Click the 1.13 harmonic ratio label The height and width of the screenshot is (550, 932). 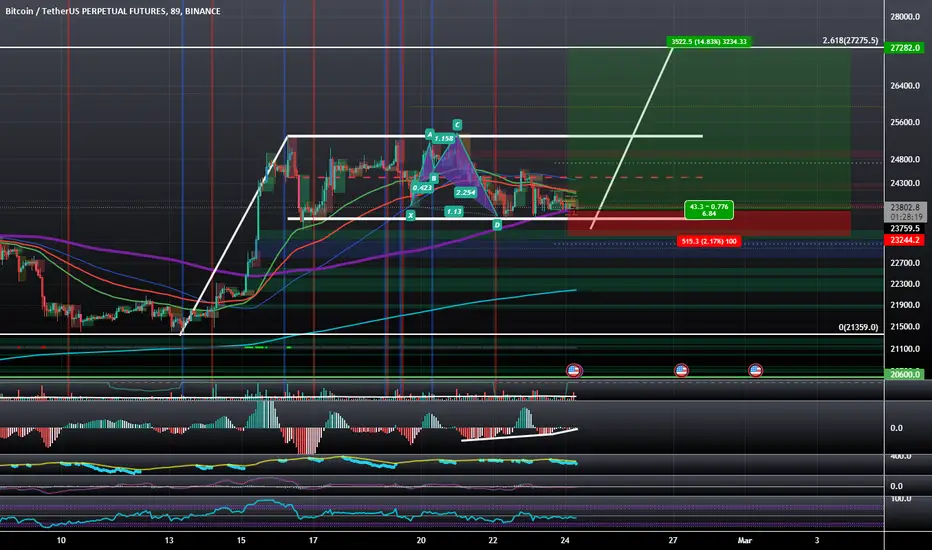[x=454, y=212]
